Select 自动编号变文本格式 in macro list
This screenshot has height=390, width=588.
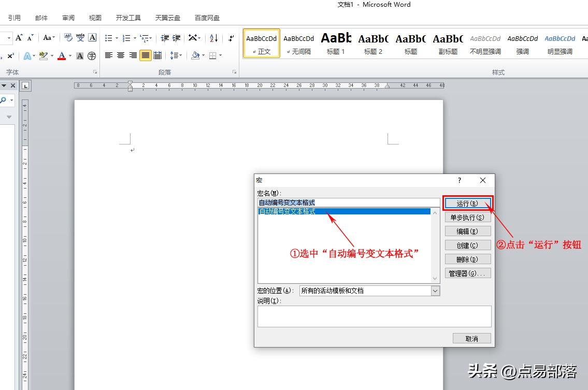coord(344,211)
